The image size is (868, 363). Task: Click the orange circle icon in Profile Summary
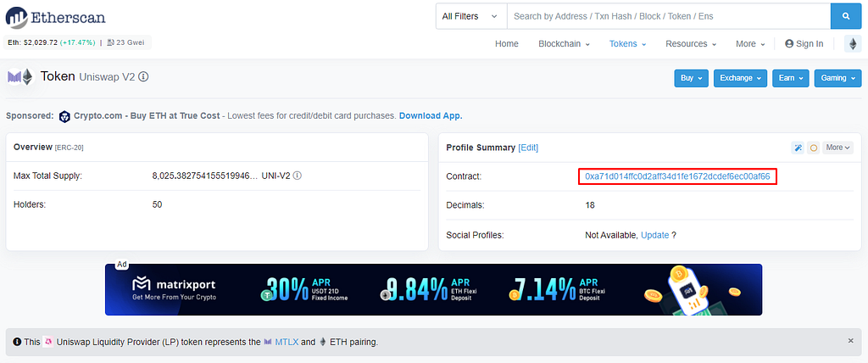(813, 148)
